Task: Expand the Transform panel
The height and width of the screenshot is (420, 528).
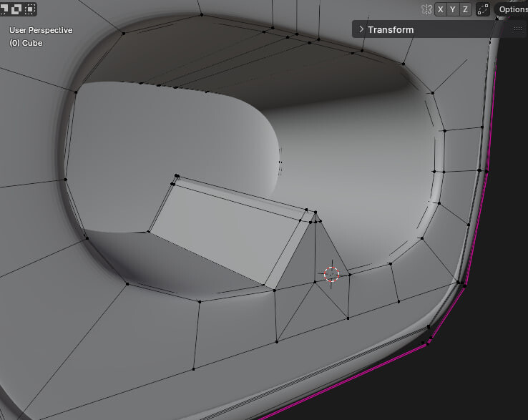Action: 361,29
